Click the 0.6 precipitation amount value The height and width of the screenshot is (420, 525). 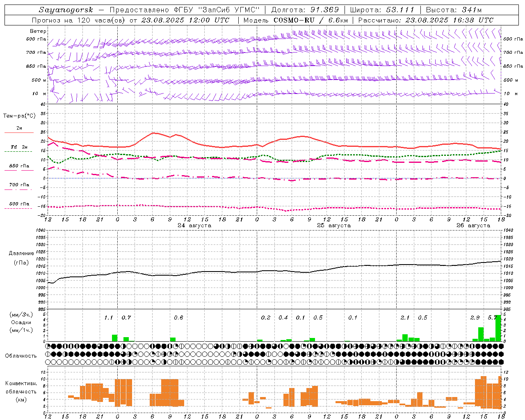(178, 318)
